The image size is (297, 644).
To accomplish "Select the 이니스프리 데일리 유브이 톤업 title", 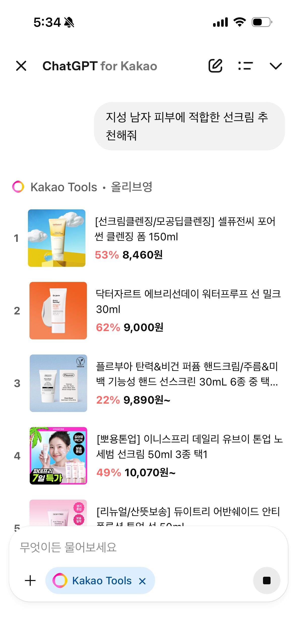I will tap(190, 446).
